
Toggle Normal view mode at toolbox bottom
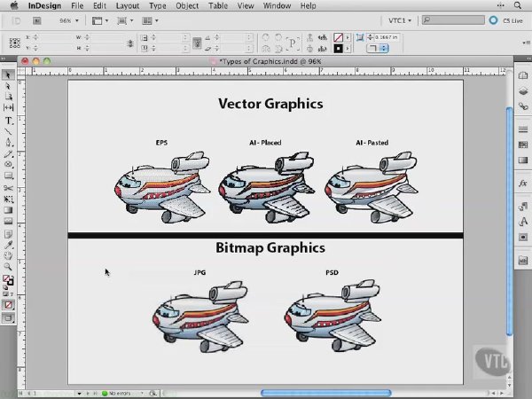click(x=8, y=318)
